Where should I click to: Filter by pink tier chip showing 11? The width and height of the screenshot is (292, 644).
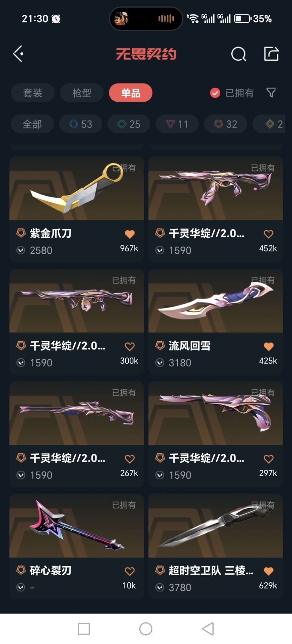pyautogui.click(x=177, y=124)
